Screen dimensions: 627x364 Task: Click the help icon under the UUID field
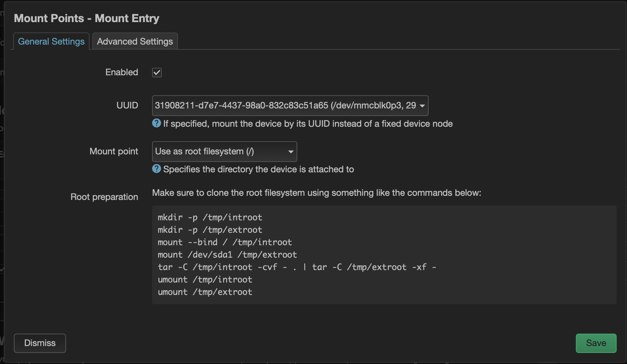pyautogui.click(x=157, y=123)
